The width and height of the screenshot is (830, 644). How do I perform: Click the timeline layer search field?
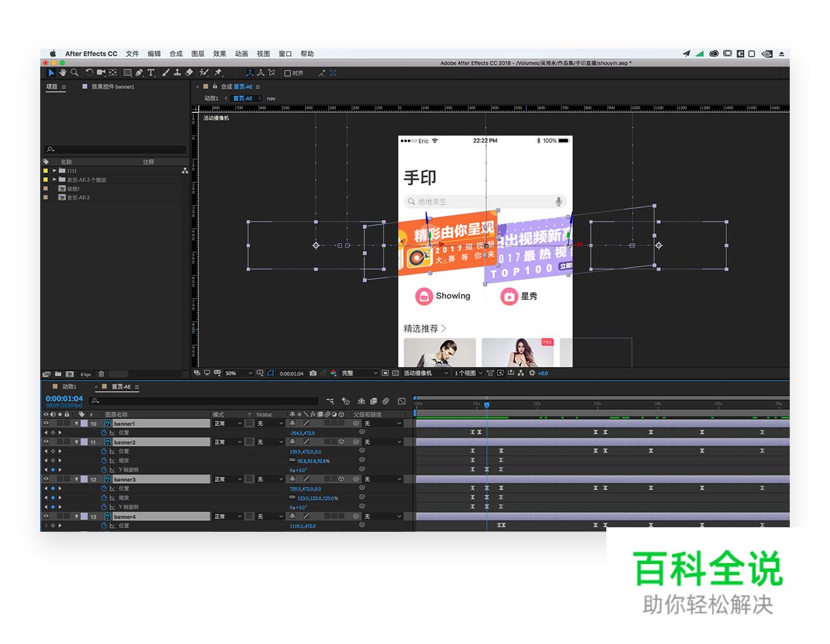pos(204,401)
